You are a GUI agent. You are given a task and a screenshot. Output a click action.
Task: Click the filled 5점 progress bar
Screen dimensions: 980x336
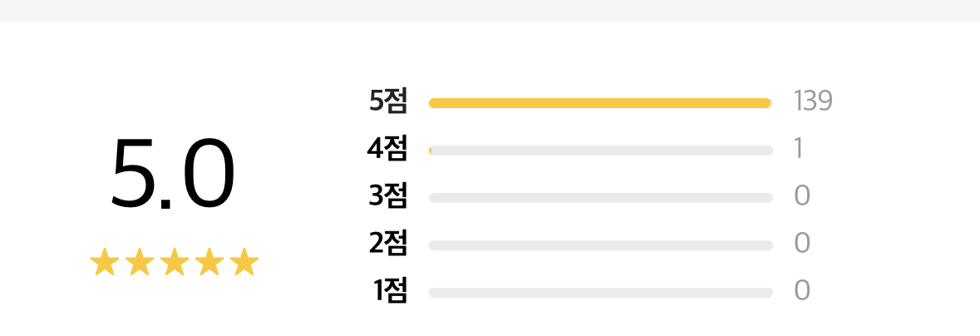[x=600, y=103]
